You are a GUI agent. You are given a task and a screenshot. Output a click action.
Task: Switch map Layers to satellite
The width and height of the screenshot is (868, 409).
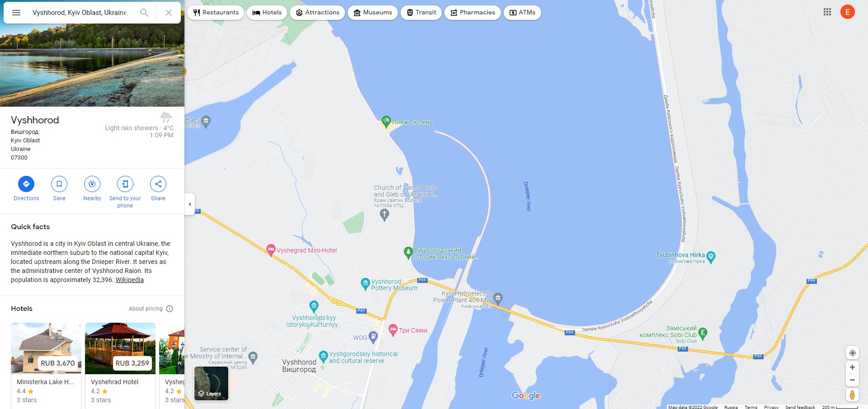point(211,383)
